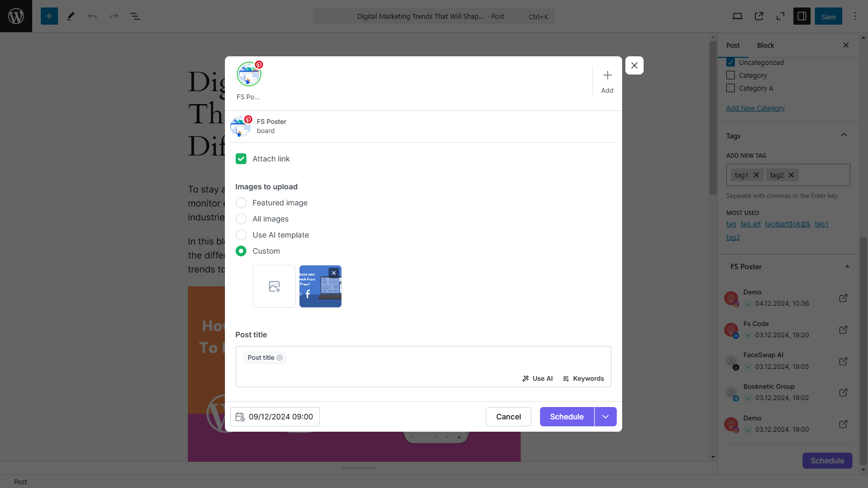Click the editor vertical scrollbar thumb
The image size is (868, 488).
coord(713,118)
